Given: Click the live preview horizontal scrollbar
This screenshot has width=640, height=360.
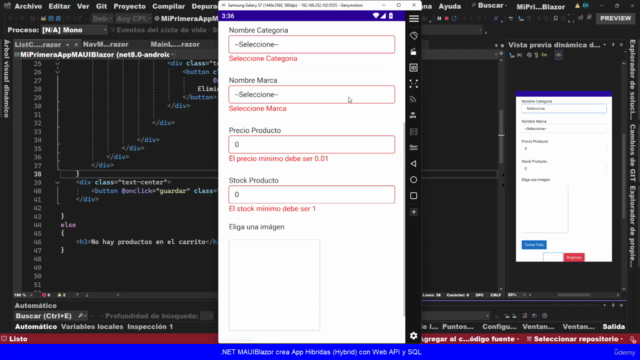Looking at the screenshot, I should 573,295.
